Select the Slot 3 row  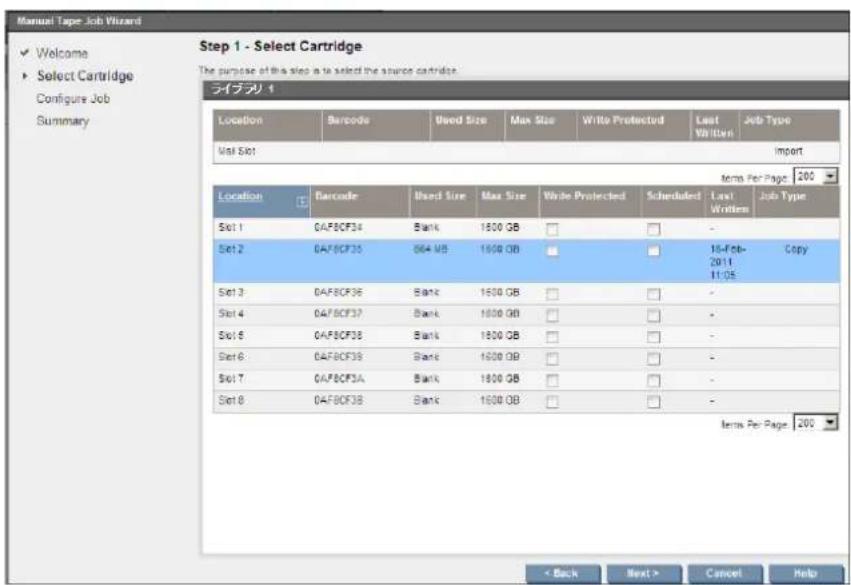click(526, 294)
